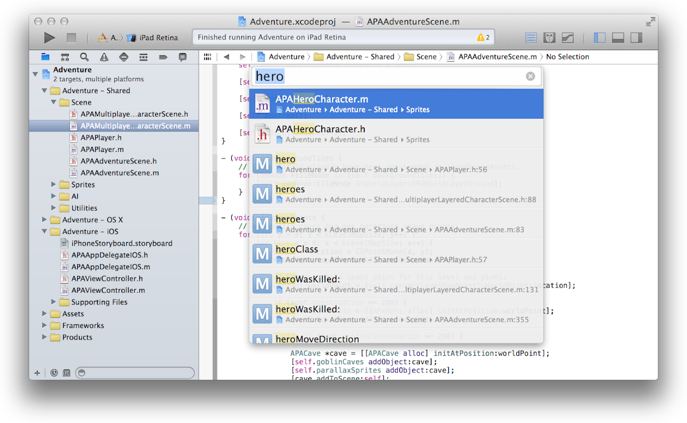Toggle the Debug area visibility
The height and width of the screenshot is (423, 687).
[x=618, y=38]
